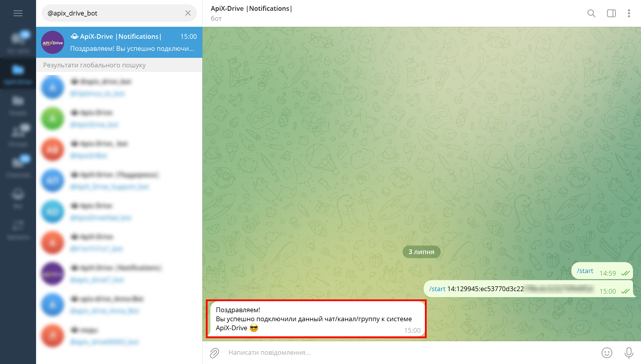Click the read checkmarks on the 15:00 sent message
Screen dimensions: 641x364
[x=625, y=291]
